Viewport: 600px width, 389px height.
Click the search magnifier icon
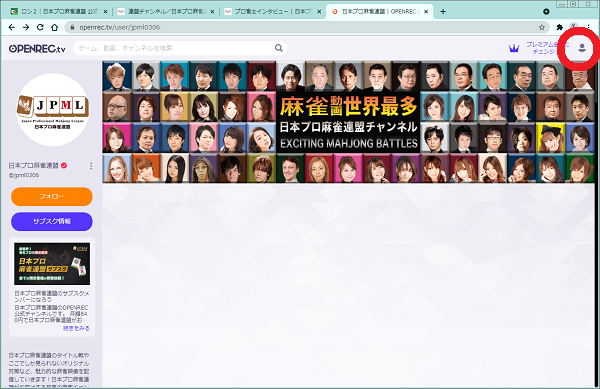279,48
